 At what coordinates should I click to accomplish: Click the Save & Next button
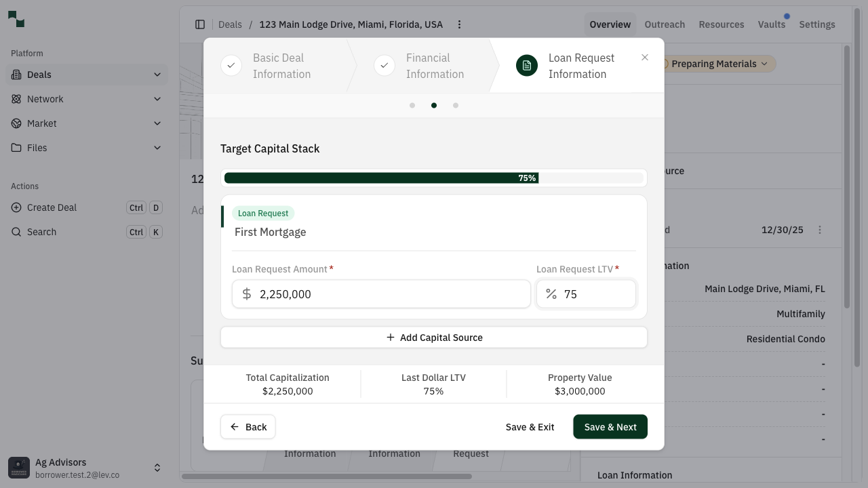610,427
